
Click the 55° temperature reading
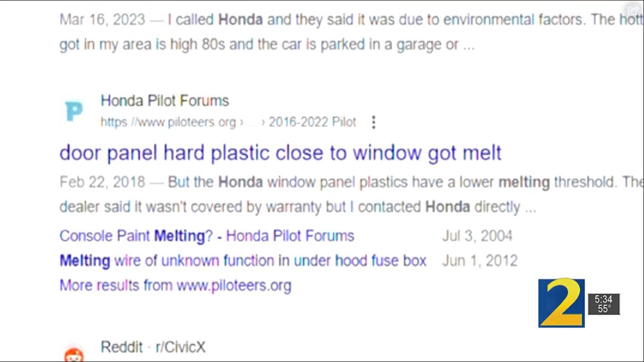604,309
